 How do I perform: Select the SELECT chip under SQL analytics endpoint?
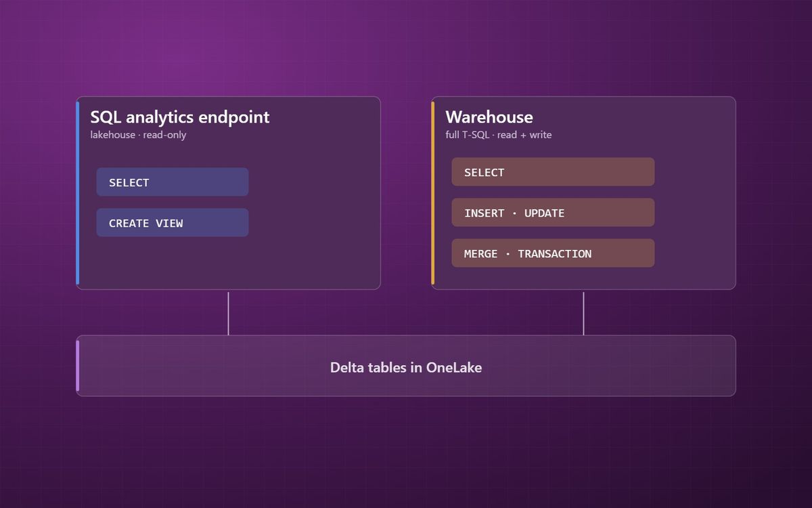173,182
